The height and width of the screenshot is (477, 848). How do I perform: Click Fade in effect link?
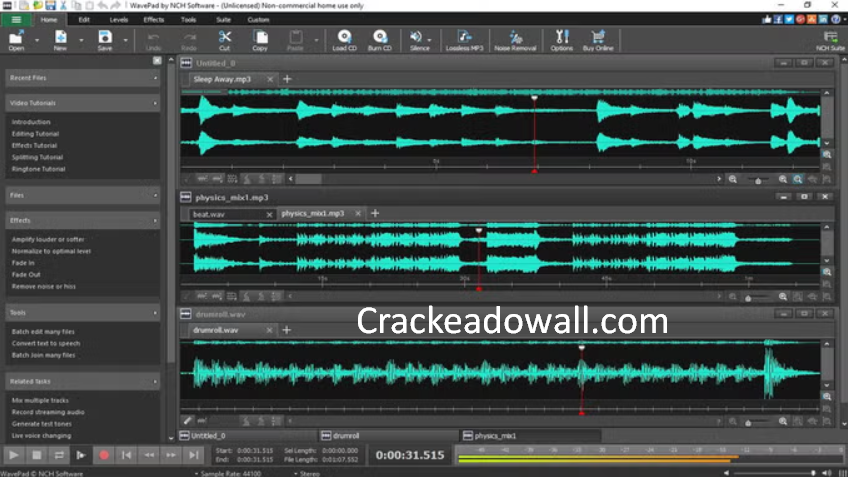[x=23, y=263]
